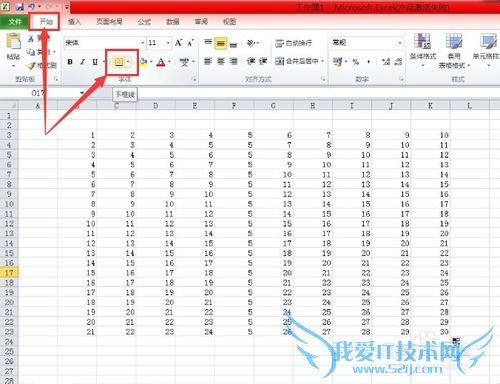Select column C header
This screenshot has width=500, height=384.
[116, 106]
